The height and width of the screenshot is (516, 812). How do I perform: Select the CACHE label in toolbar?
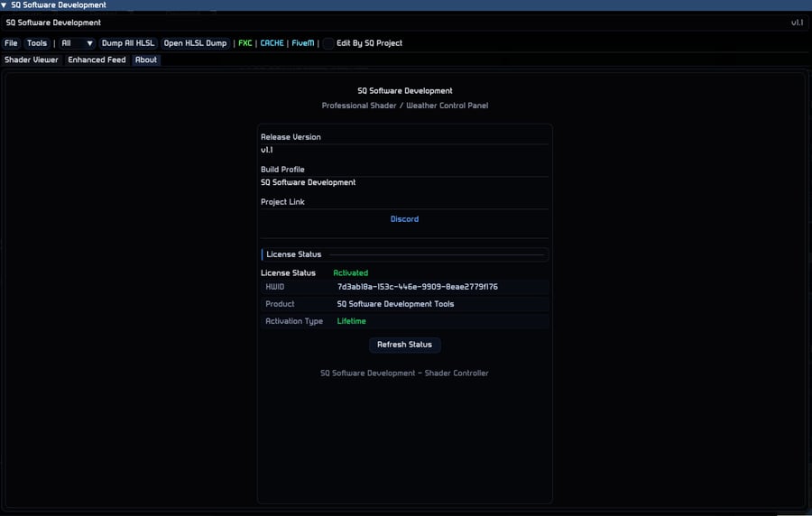(x=272, y=43)
